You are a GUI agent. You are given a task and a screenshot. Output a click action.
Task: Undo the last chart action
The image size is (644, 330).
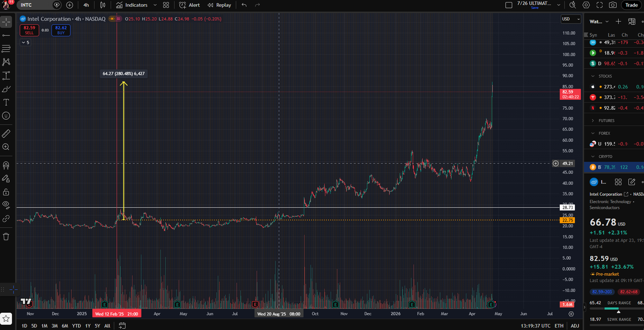click(x=244, y=5)
